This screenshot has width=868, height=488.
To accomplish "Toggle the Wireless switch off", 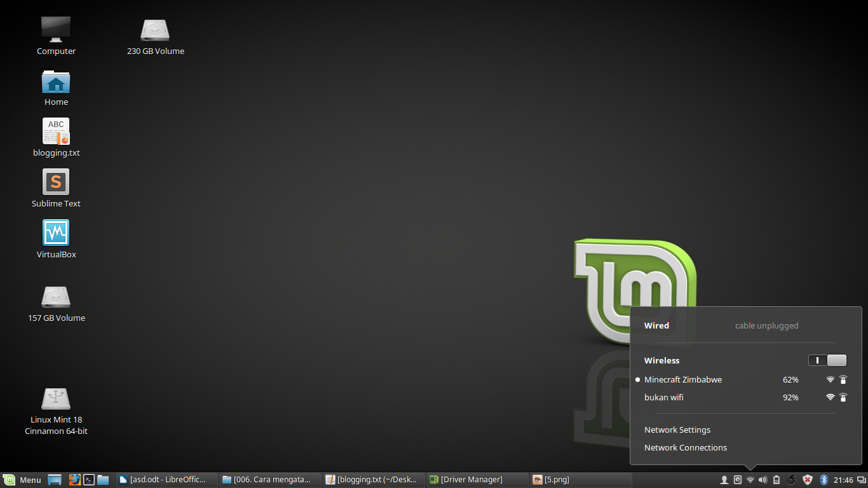I will click(x=827, y=360).
